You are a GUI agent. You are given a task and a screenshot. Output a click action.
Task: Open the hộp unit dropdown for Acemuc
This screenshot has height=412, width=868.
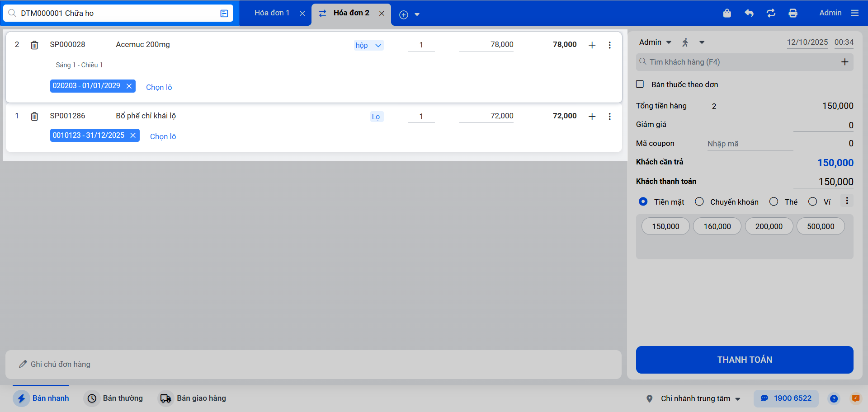369,45
